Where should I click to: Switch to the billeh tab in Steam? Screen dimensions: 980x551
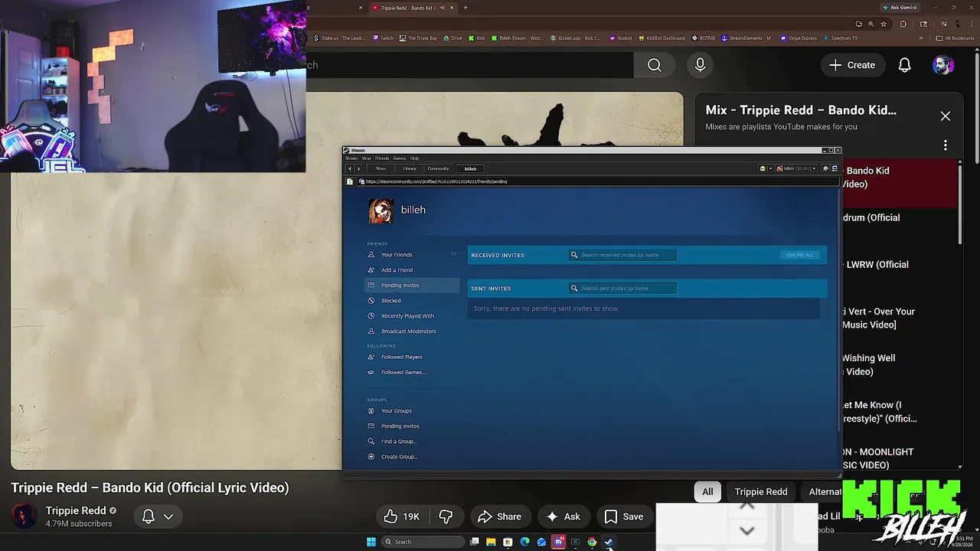click(x=470, y=169)
